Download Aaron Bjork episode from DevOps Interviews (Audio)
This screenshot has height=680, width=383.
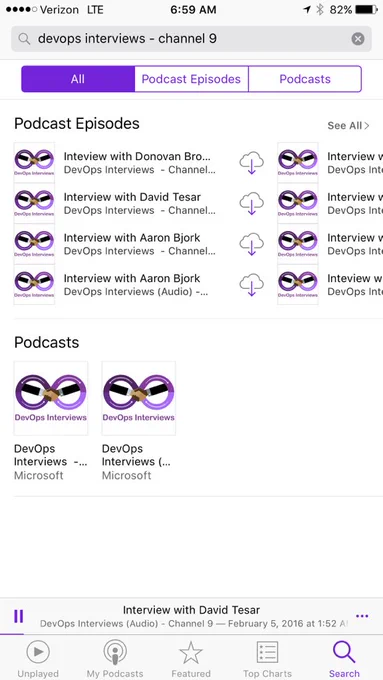pos(252,284)
